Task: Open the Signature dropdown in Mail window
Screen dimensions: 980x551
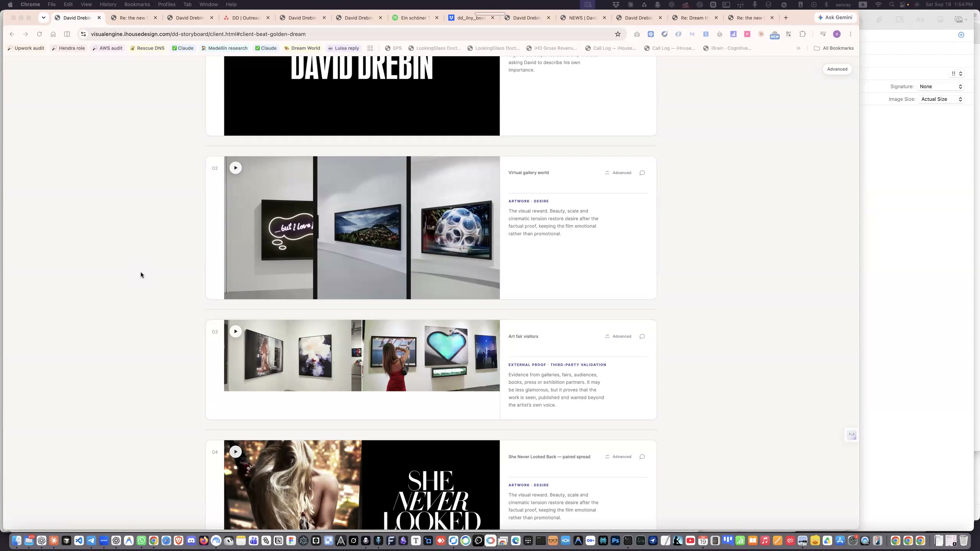Action: tap(940, 86)
